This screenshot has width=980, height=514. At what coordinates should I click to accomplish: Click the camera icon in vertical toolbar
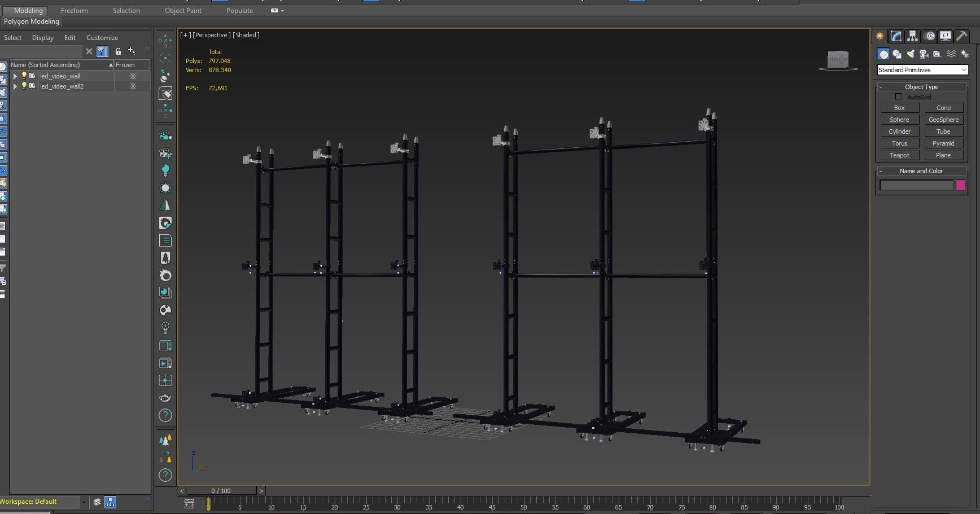click(x=165, y=135)
